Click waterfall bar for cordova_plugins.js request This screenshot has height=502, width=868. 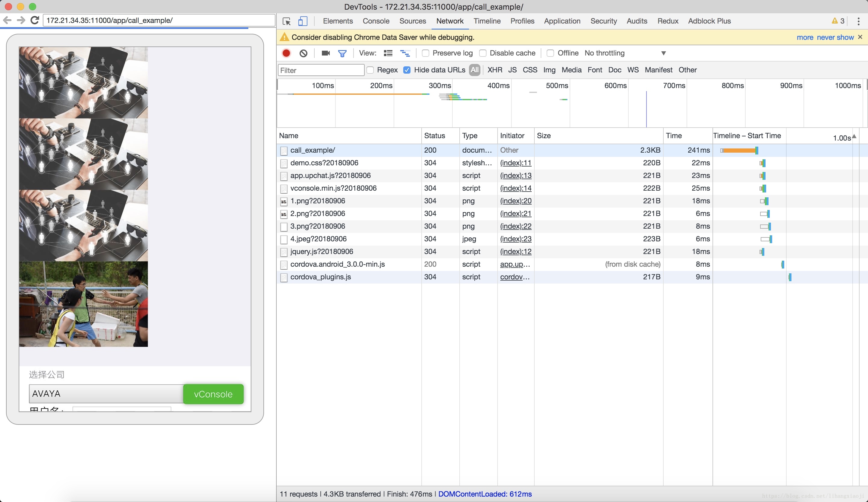click(790, 277)
